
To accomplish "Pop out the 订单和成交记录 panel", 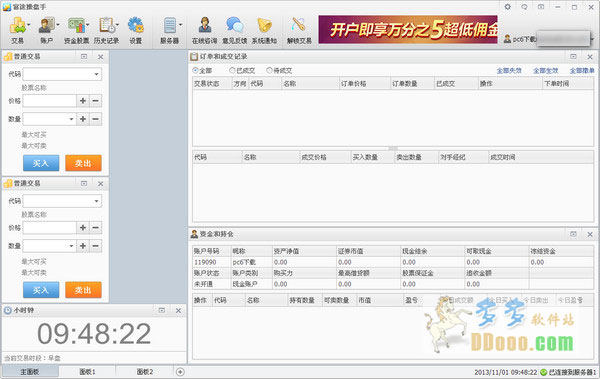I will click(x=573, y=56).
